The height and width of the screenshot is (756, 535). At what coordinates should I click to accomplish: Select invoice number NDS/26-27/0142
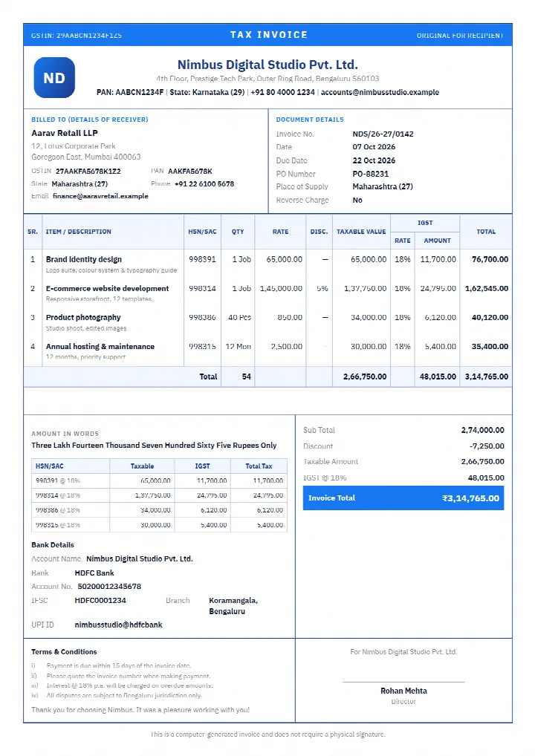coord(383,134)
